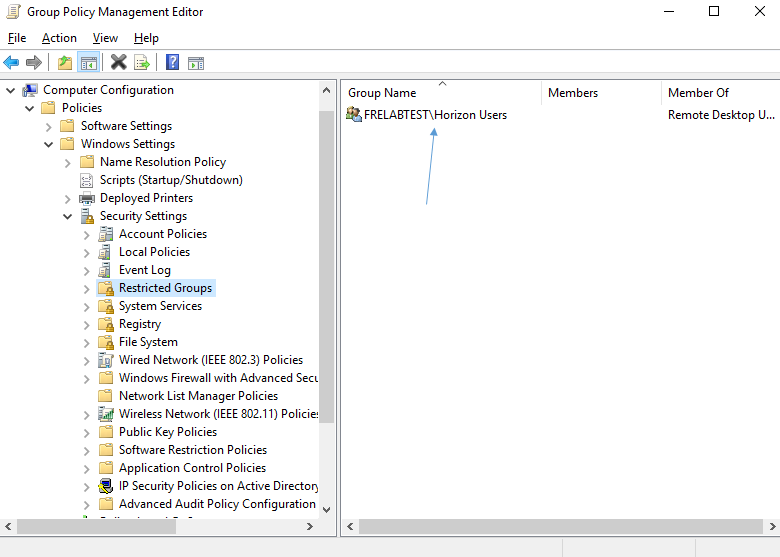Expand the Account Policies node

pos(87,234)
